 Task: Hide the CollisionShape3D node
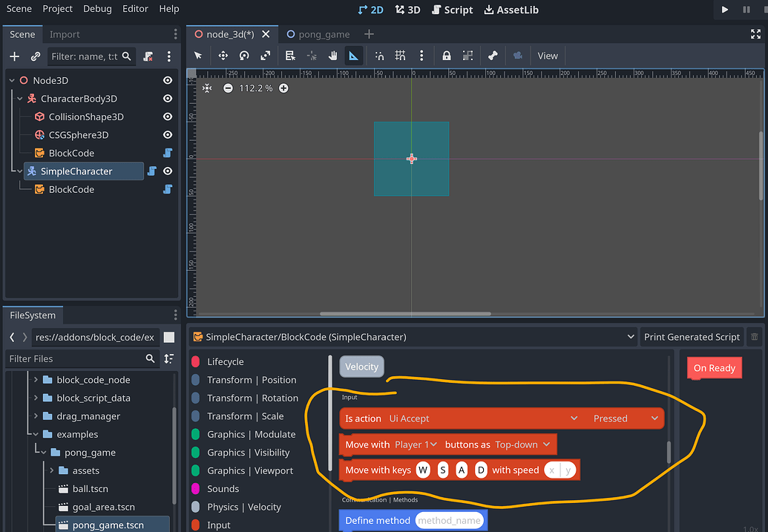click(168, 116)
